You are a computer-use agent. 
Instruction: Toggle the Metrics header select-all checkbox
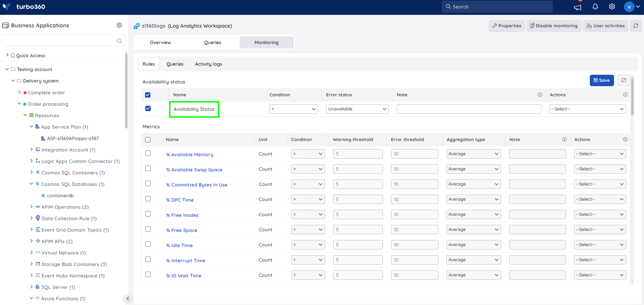point(148,140)
